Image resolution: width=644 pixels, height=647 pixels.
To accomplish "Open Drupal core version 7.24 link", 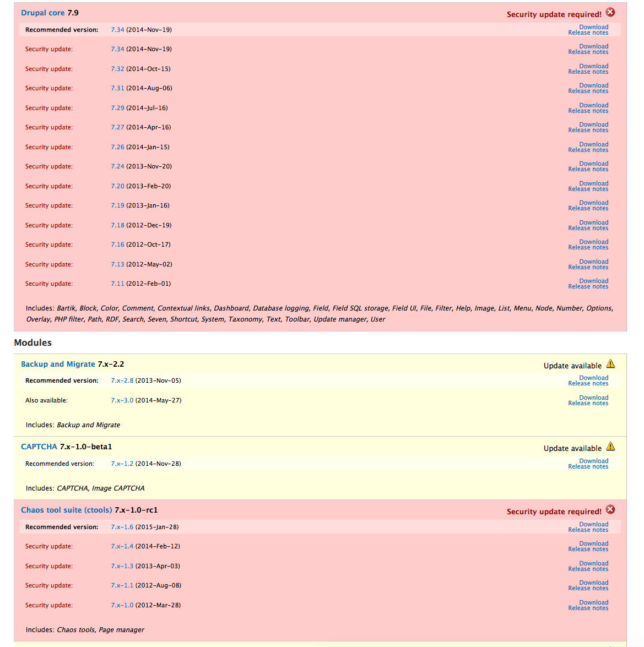I will [x=118, y=167].
